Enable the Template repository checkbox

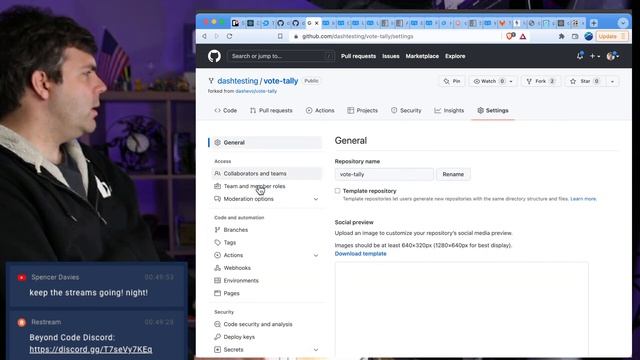[x=338, y=191]
